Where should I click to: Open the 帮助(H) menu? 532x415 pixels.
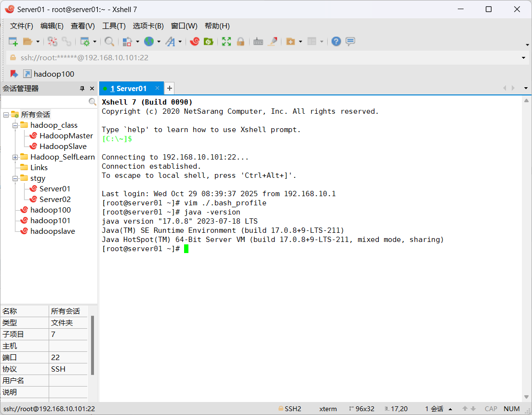(217, 26)
